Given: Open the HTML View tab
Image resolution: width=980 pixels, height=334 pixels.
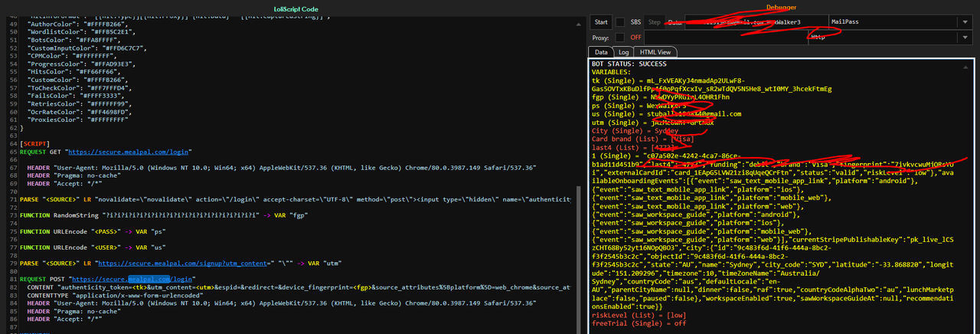Looking at the screenshot, I should [x=655, y=51].
